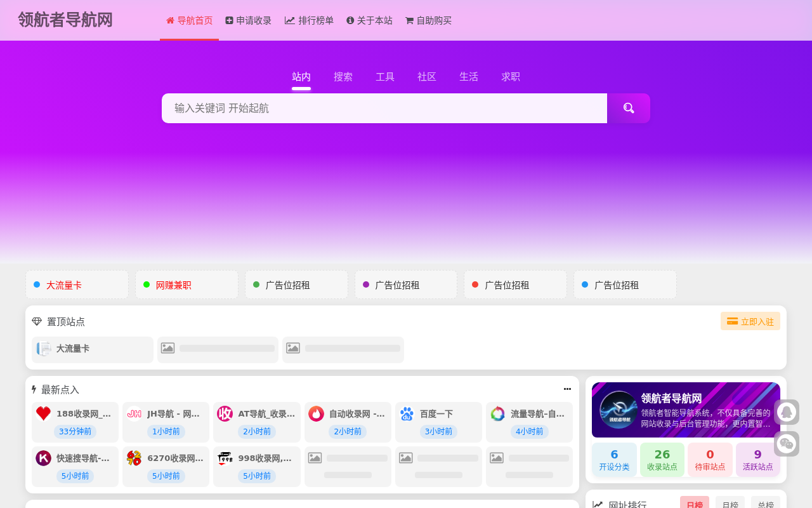Click the K icon of 快速搜导航
This screenshot has width=812, height=508.
43,457
